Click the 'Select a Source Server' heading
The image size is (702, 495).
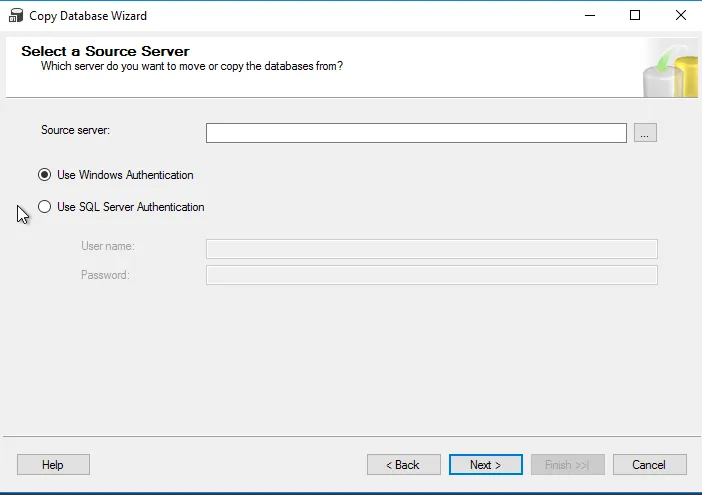(x=105, y=51)
